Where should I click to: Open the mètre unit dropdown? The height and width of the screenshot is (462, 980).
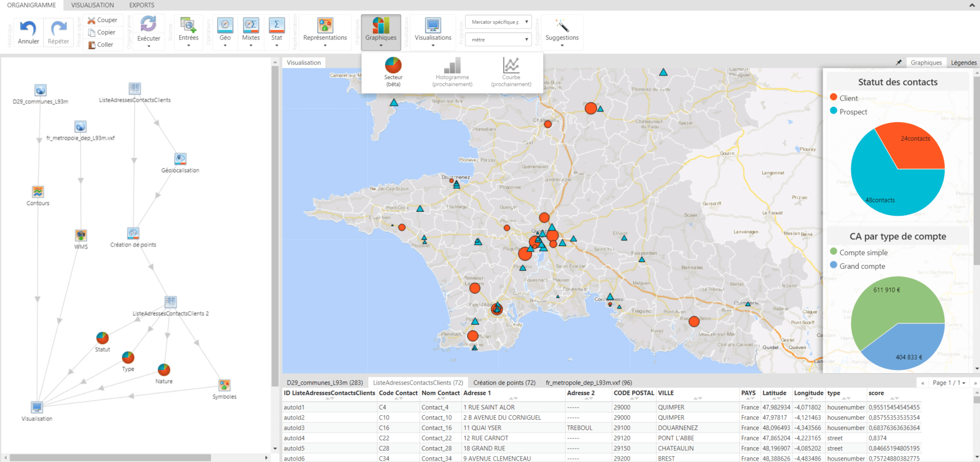498,39
